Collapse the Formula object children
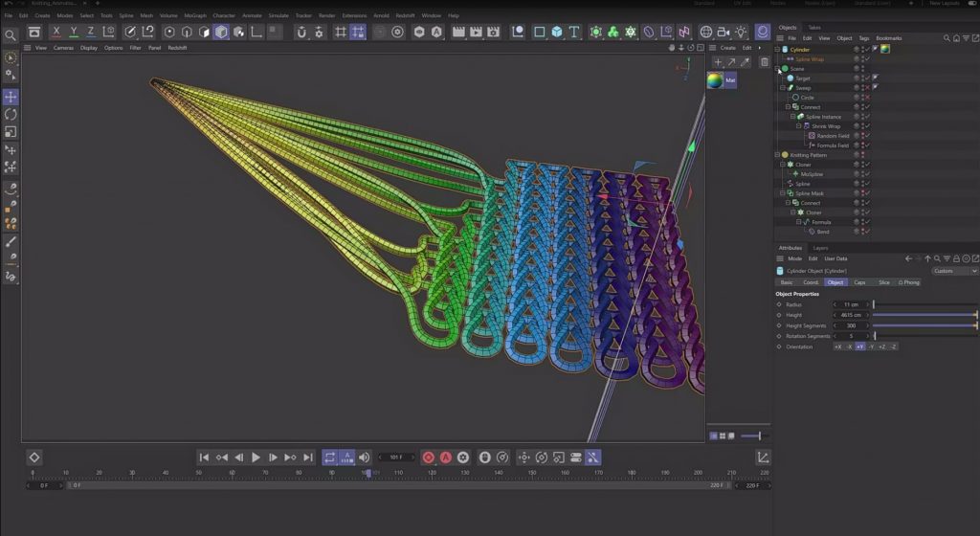The height and width of the screenshot is (536, 980). click(799, 222)
